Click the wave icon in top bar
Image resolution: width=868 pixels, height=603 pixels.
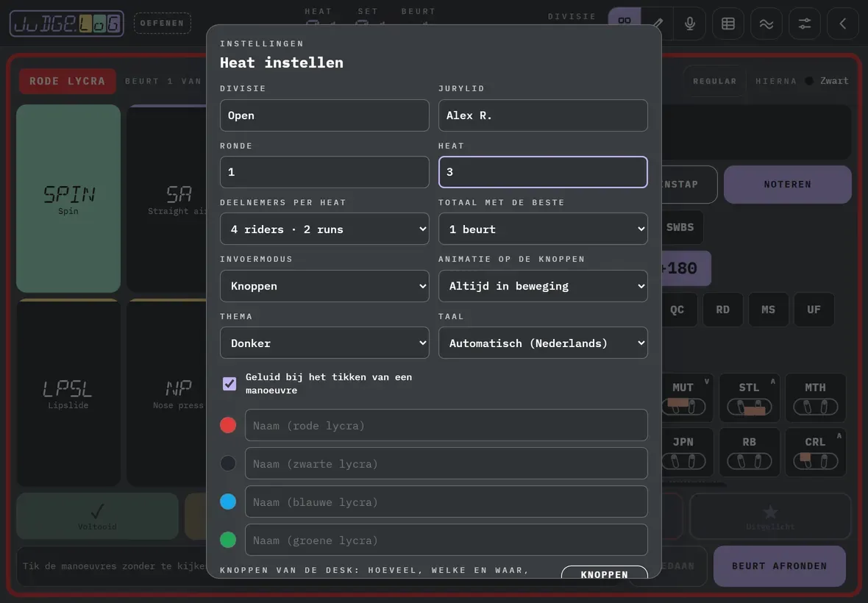click(x=766, y=24)
